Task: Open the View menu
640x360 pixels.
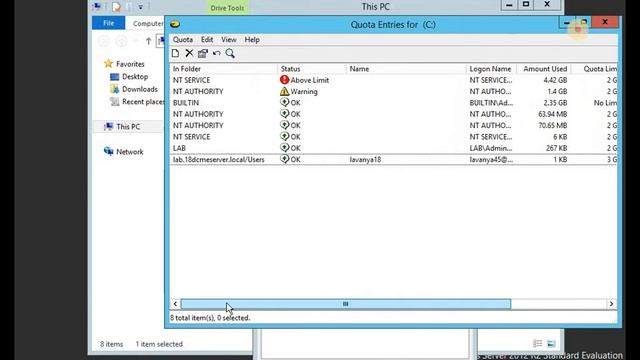Action: pos(229,40)
